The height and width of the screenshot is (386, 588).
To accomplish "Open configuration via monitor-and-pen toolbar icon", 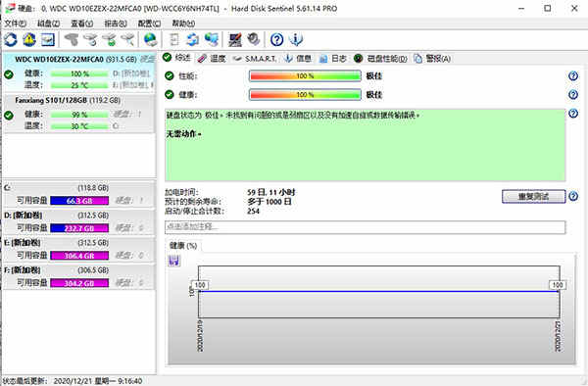I will [235, 39].
